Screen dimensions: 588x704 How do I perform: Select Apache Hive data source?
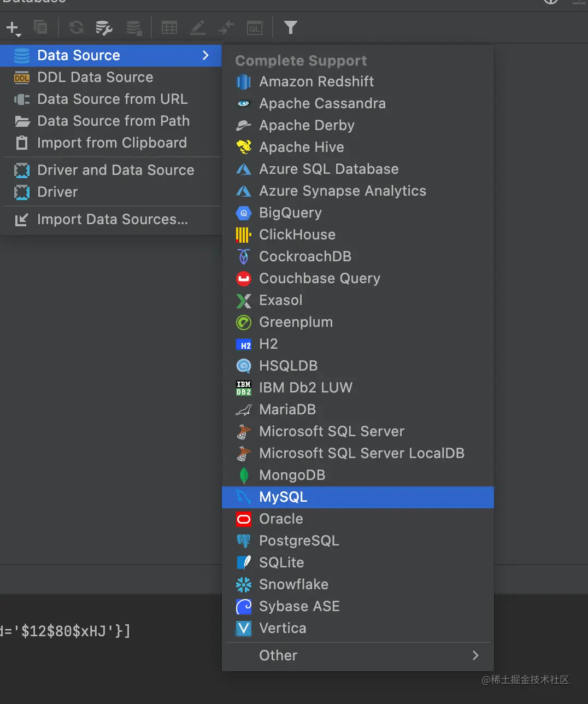click(x=358, y=147)
